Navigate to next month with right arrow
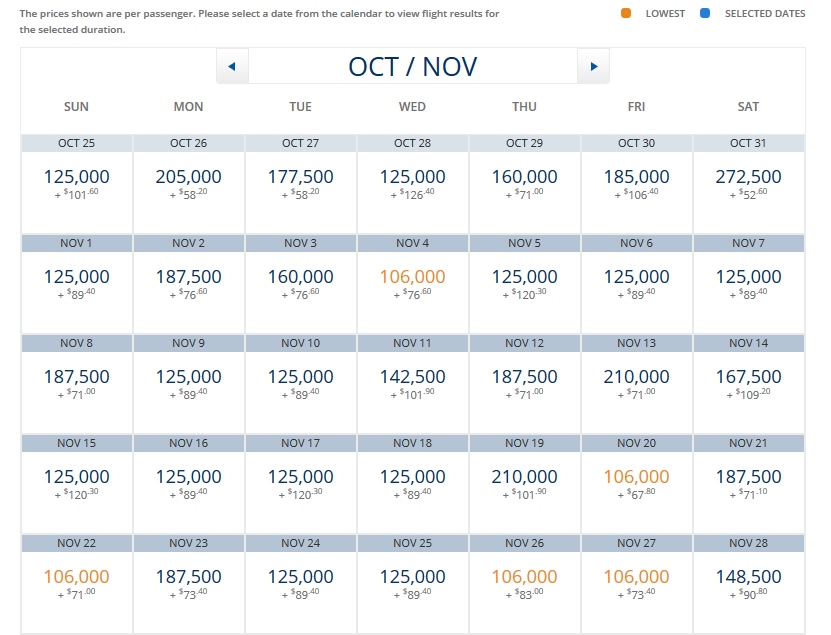This screenshot has height=635, width=831. [x=593, y=65]
